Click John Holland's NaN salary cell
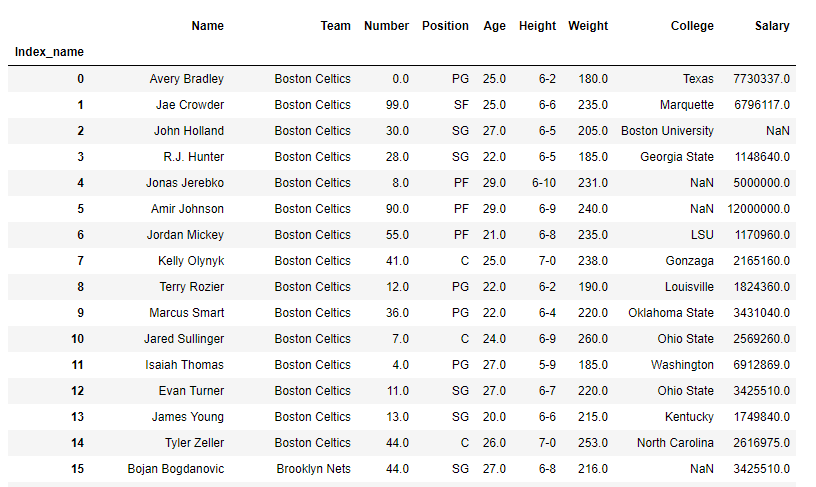 click(x=777, y=131)
